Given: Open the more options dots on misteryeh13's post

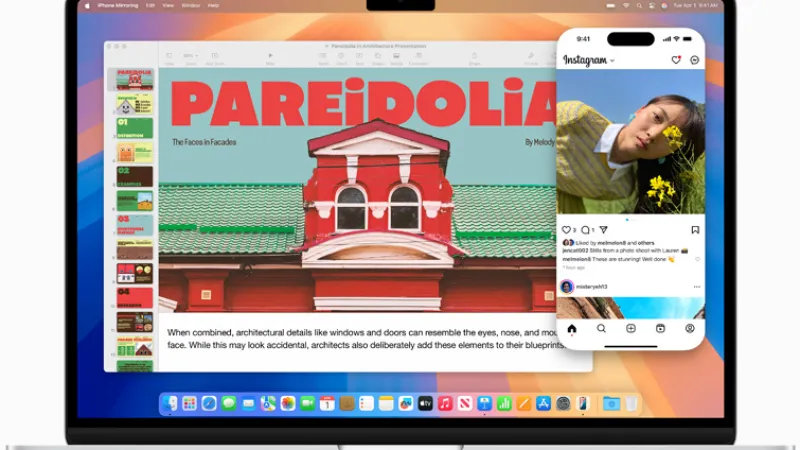Looking at the screenshot, I should pyautogui.click(x=697, y=287).
